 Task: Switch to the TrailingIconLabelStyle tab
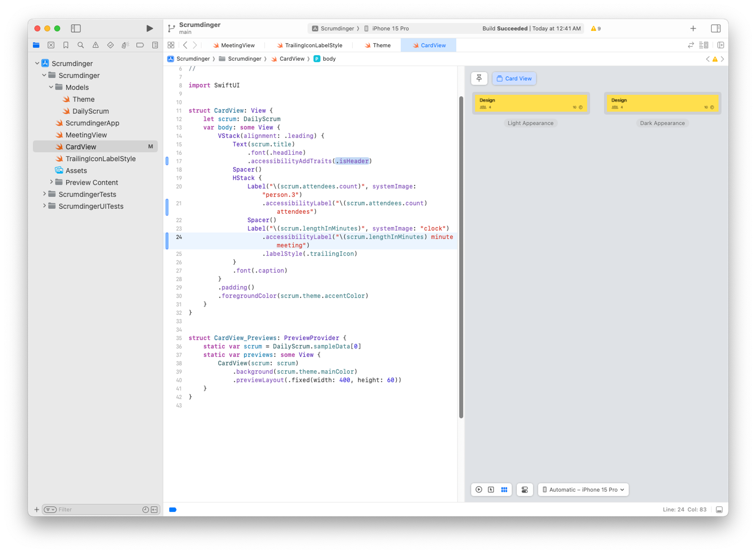tap(313, 45)
